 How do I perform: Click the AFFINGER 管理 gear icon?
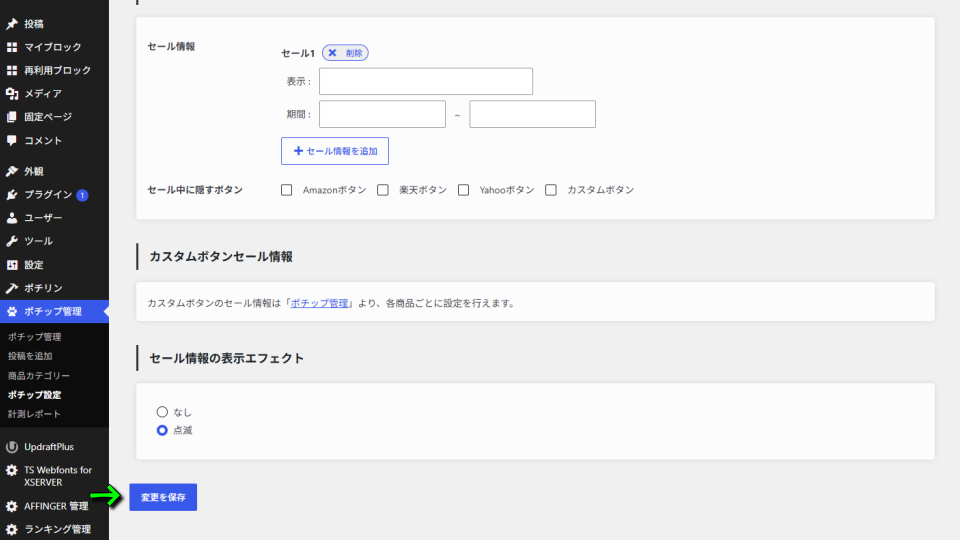[12, 506]
